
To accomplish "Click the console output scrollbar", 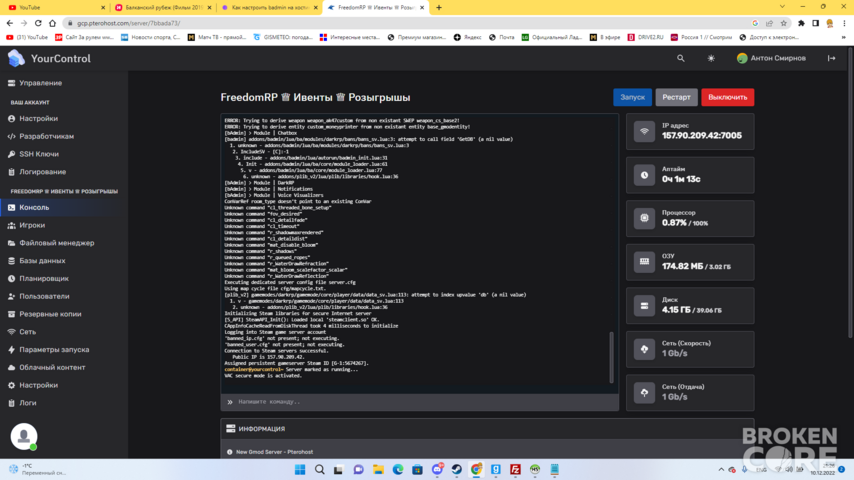I will point(611,357).
